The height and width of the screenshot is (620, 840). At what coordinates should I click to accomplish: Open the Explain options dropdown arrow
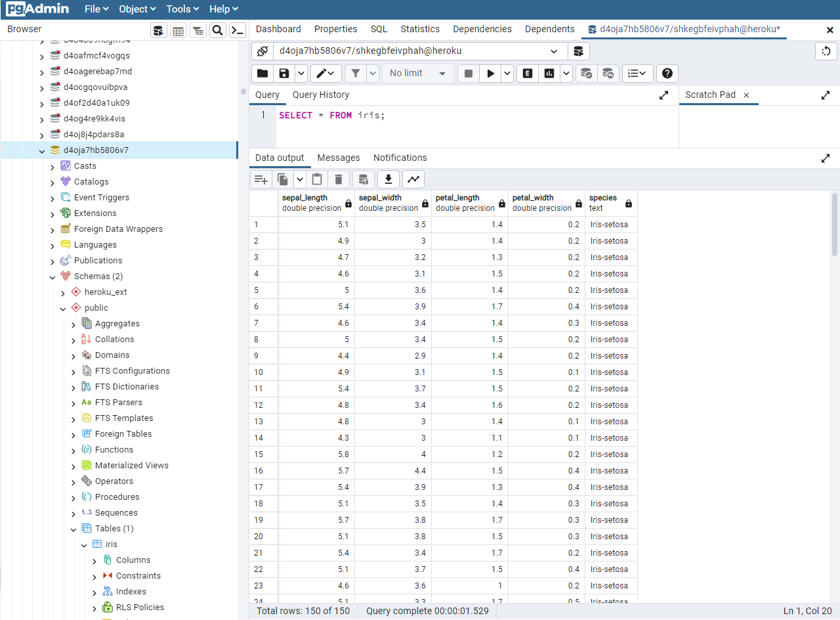(566, 74)
